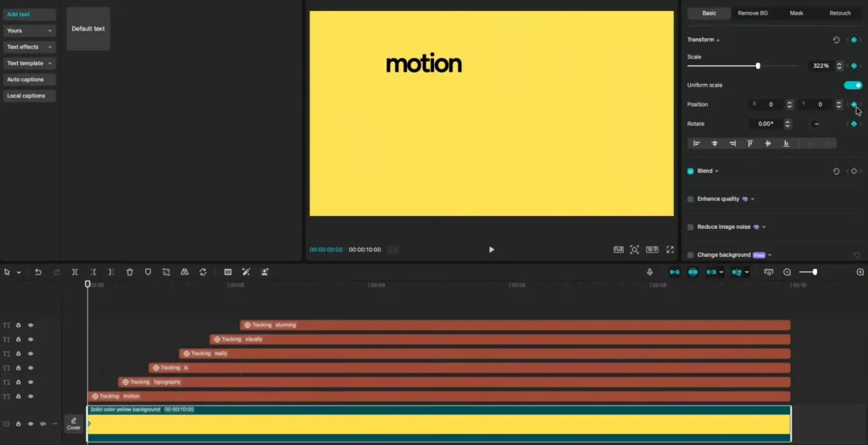
Task: Click the align top icon
Action: click(x=750, y=143)
